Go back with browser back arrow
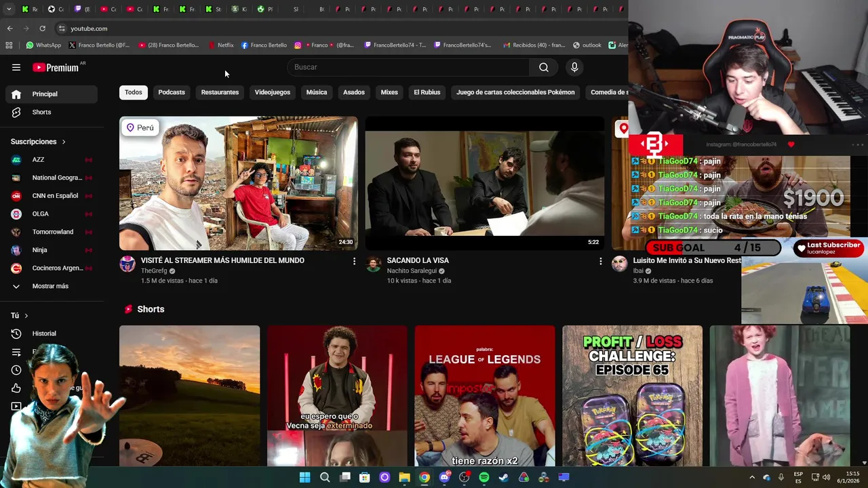Viewport: 868px width, 488px height. [9, 28]
